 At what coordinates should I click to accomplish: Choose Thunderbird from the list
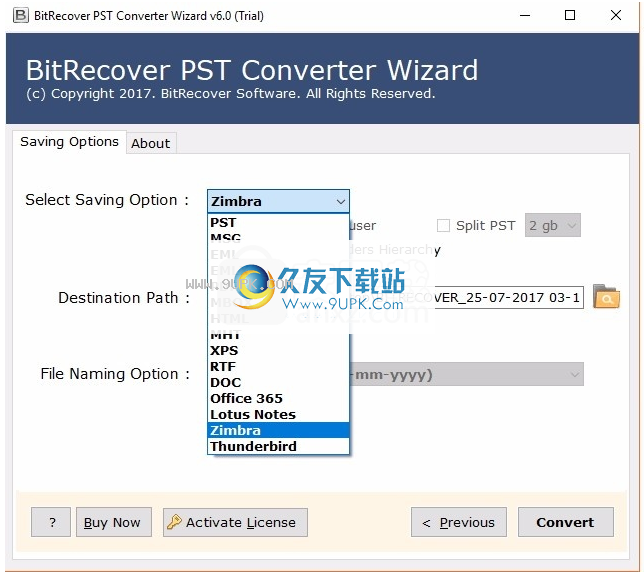tap(278, 446)
